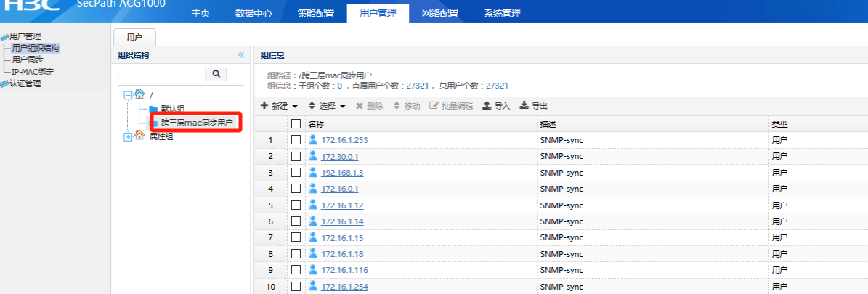Open the 选择 dropdown
The image size is (868, 294).
click(327, 106)
